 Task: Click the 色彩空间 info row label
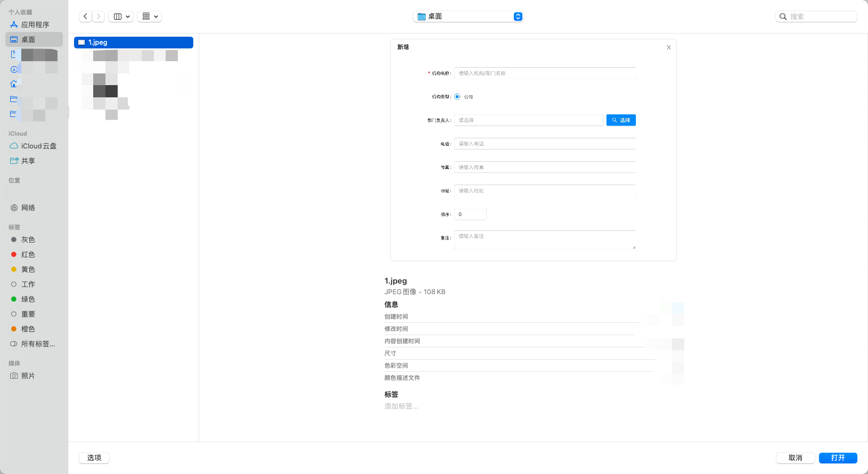pyautogui.click(x=396, y=365)
